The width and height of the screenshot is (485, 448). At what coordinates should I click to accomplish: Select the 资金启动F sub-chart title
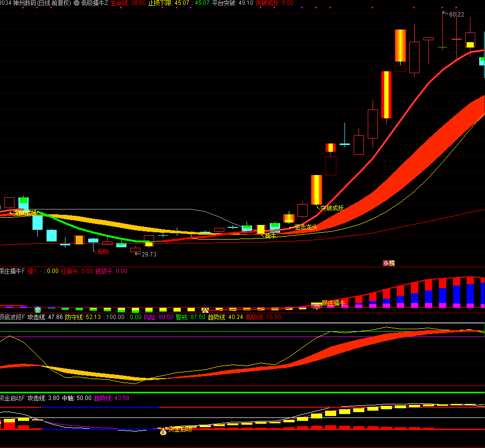(12, 398)
